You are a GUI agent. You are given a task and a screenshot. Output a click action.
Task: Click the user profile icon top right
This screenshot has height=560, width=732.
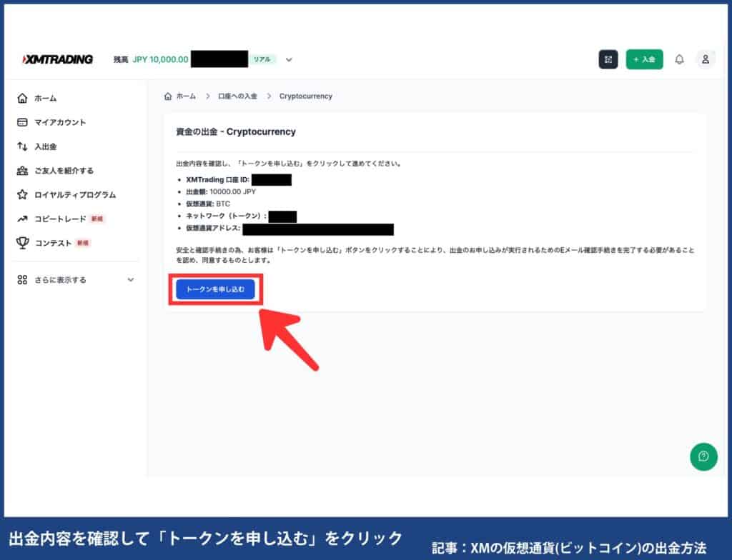[706, 59]
